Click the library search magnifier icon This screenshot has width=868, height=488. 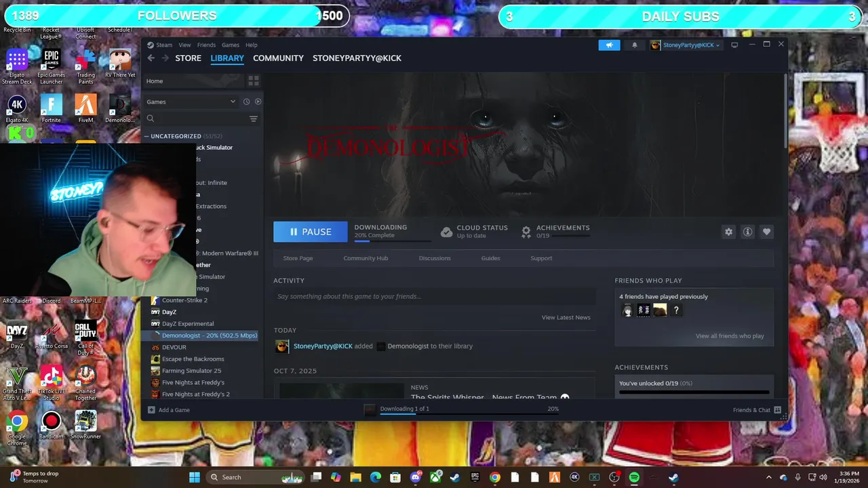point(151,119)
